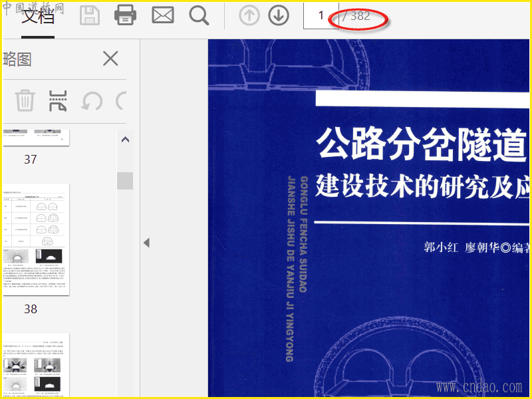Click the rotate clockwise icon
The height and width of the screenshot is (399, 532).
(121, 101)
